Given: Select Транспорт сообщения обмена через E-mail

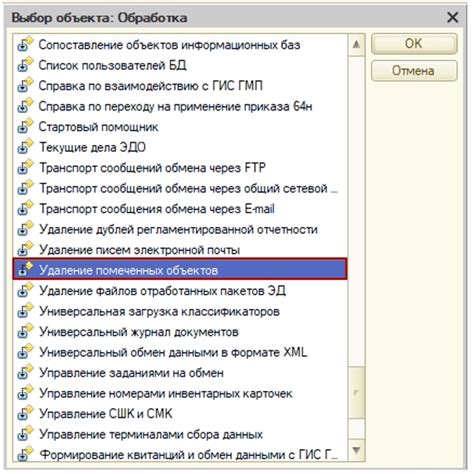Looking at the screenshot, I should [180, 209].
